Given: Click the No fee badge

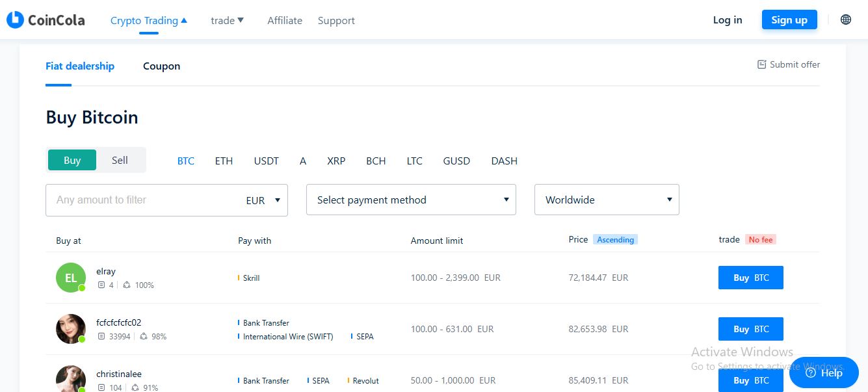Looking at the screenshot, I should click(761, 240).
